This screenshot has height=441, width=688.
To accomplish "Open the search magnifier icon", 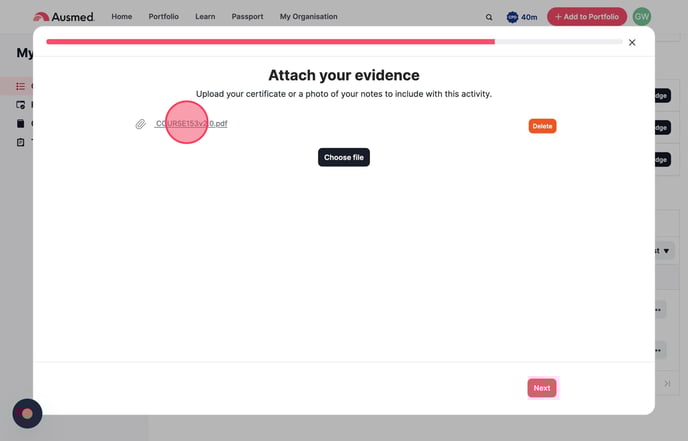I will tap(489, 17).
